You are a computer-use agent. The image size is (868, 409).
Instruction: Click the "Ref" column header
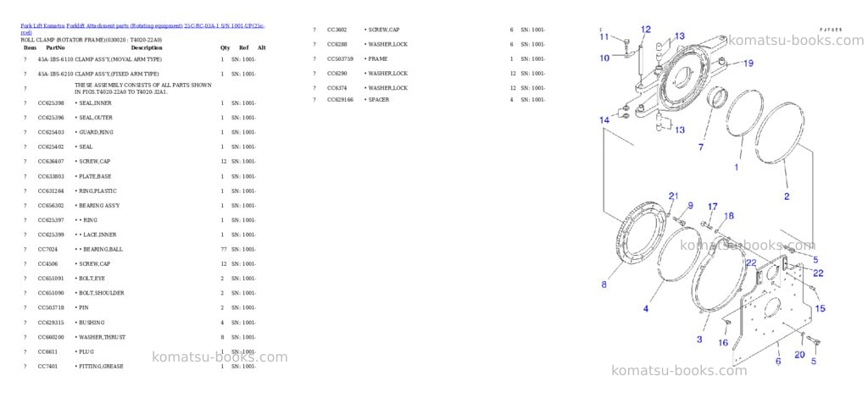[x=243, y=48]
